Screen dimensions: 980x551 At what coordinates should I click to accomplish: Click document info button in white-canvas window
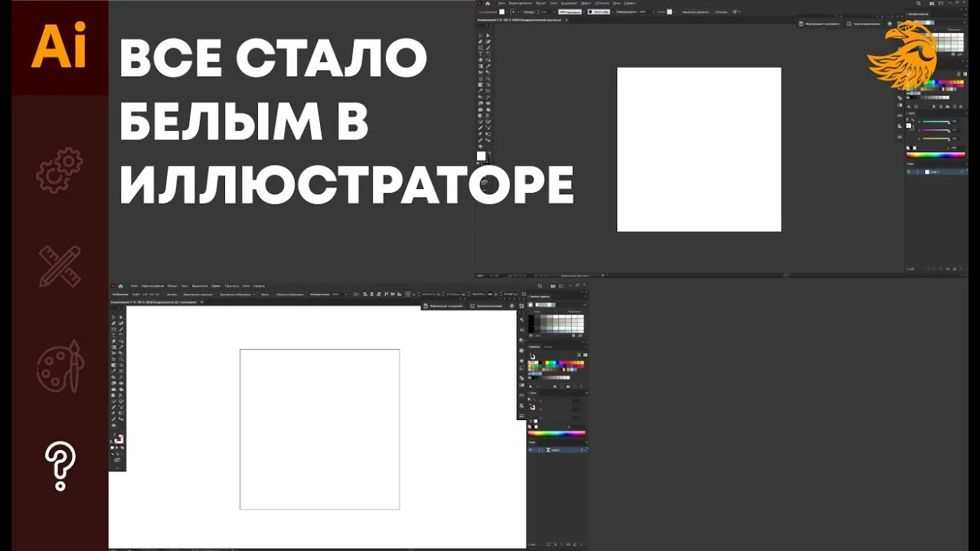point(443,306)
